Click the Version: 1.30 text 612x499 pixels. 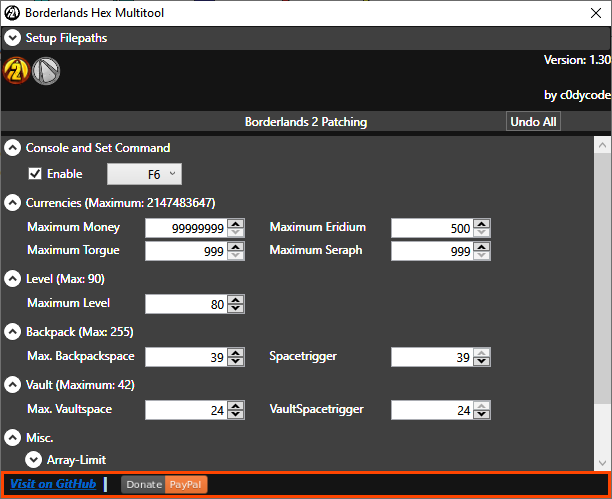click(x=577, y=60)
